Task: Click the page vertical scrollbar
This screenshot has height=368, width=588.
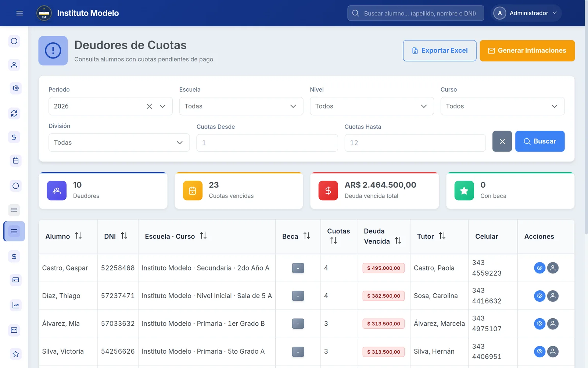Action: tap(586, 118)
